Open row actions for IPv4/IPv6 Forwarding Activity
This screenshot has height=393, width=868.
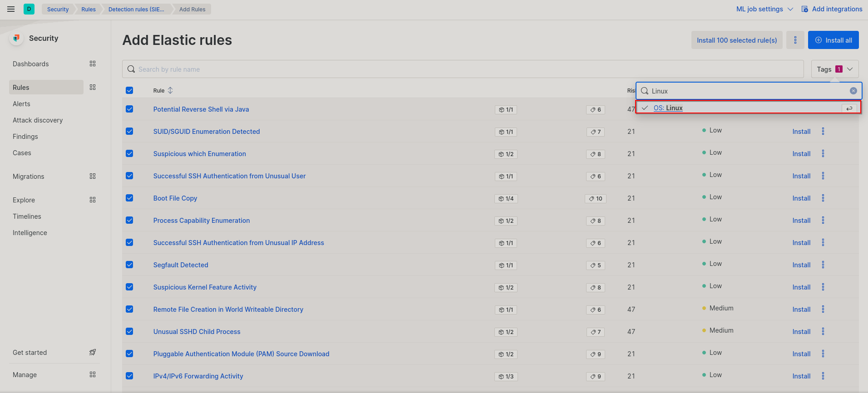pyautogui.click(x=823, y=376)
